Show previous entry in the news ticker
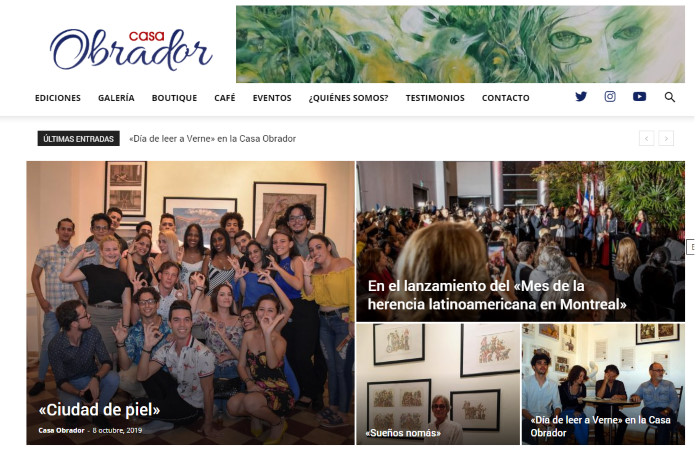The height and width of the screenshot is (460, 700). (x=646, y=138)
